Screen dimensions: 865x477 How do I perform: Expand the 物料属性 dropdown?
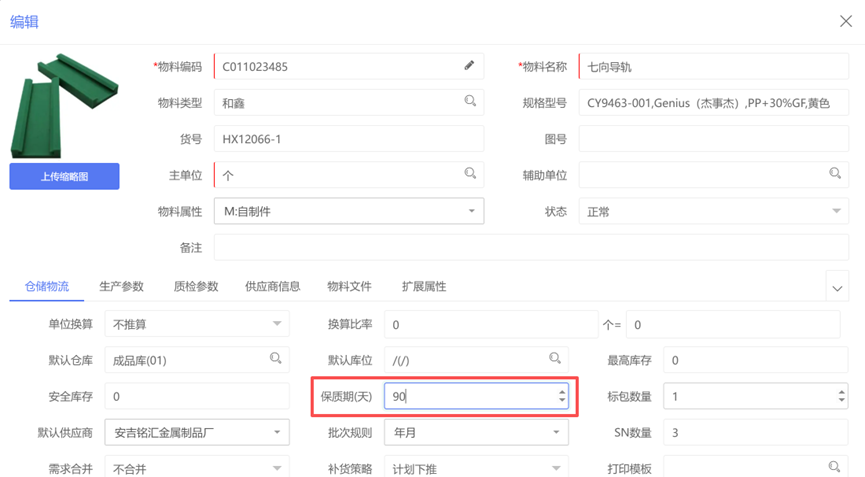coord(472,211)
